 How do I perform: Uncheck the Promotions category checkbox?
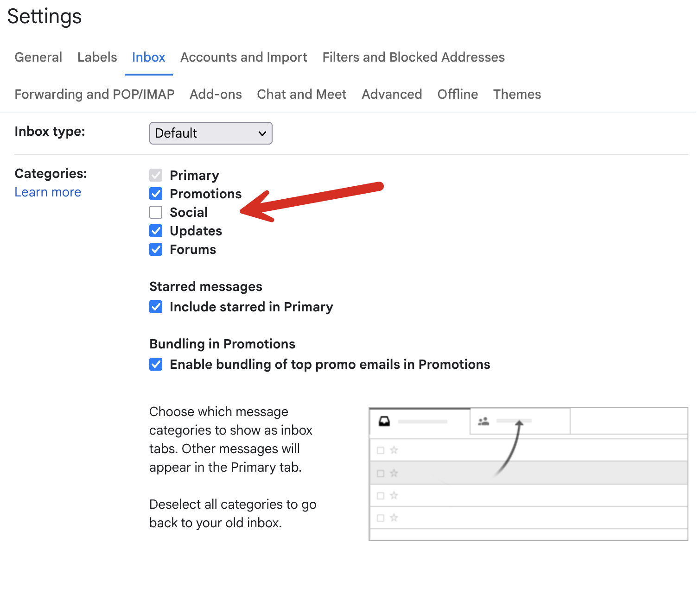click(x=156, y=194)
